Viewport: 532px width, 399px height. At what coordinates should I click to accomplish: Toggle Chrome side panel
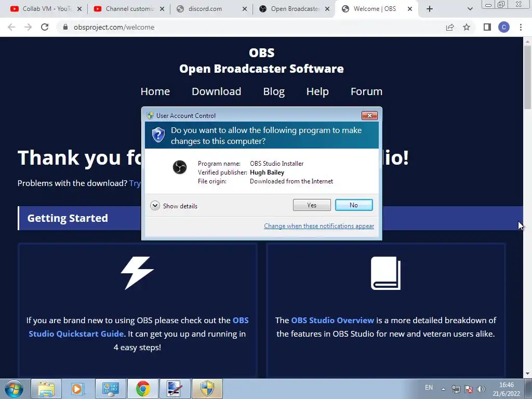click(x=487, y=27)
